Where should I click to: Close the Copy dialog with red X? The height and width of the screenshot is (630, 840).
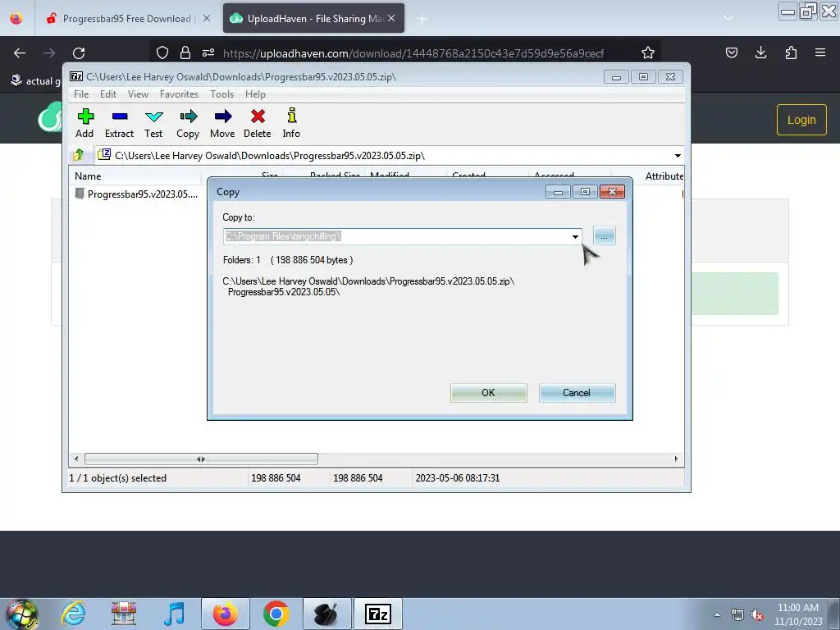coord(612,192)
